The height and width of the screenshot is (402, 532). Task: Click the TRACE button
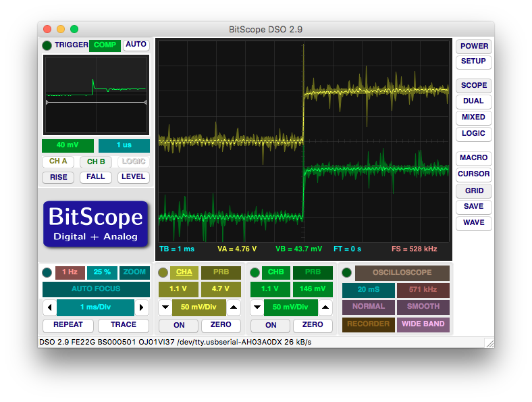point(124,325)
